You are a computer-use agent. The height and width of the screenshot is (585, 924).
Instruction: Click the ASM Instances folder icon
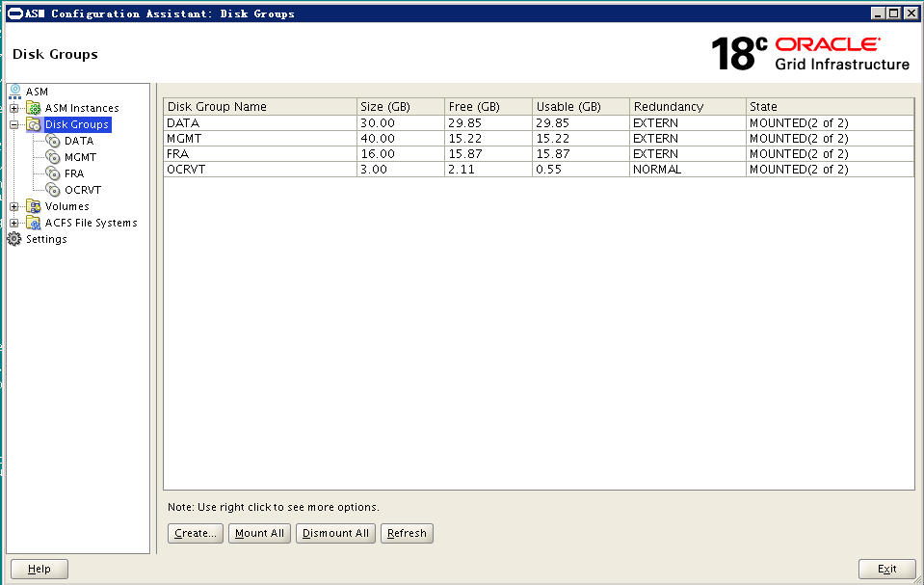[34, 108]
